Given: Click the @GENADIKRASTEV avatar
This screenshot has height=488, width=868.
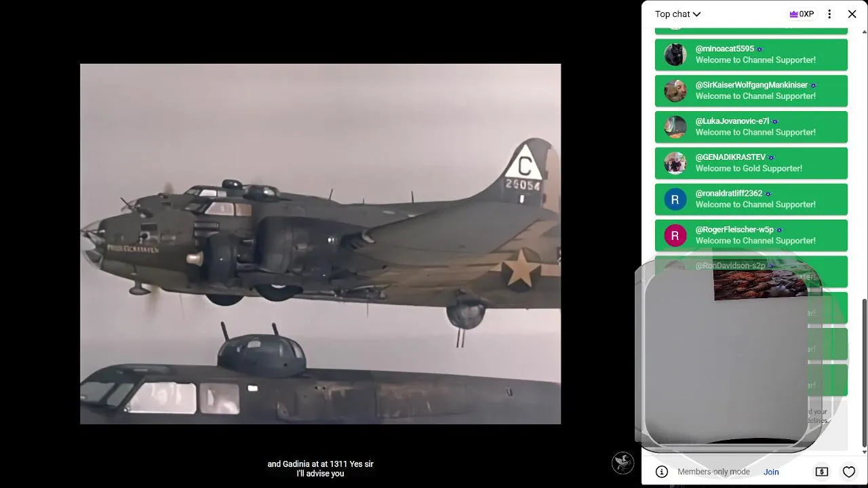Looking at the screenshot, I should (x=675, y=163).
